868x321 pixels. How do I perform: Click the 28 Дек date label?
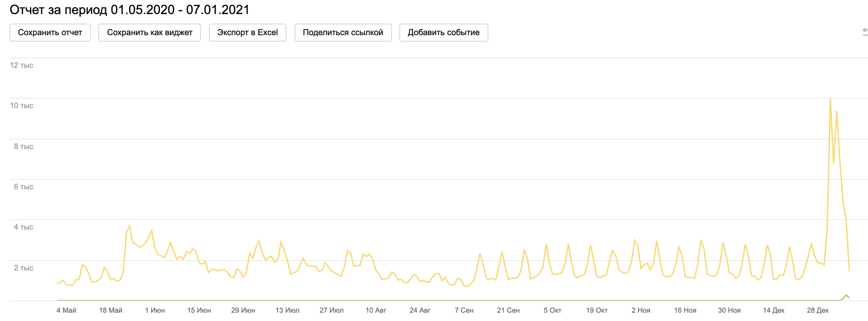818,310
